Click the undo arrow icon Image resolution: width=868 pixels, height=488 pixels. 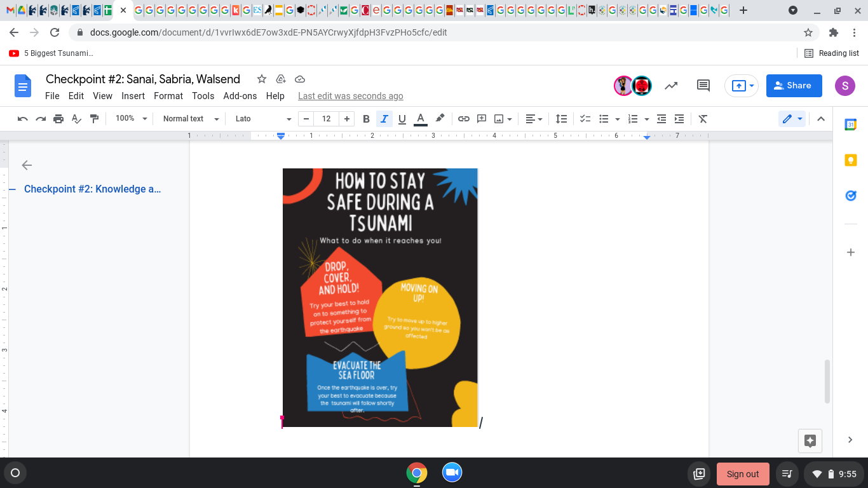tap(23, 119)
